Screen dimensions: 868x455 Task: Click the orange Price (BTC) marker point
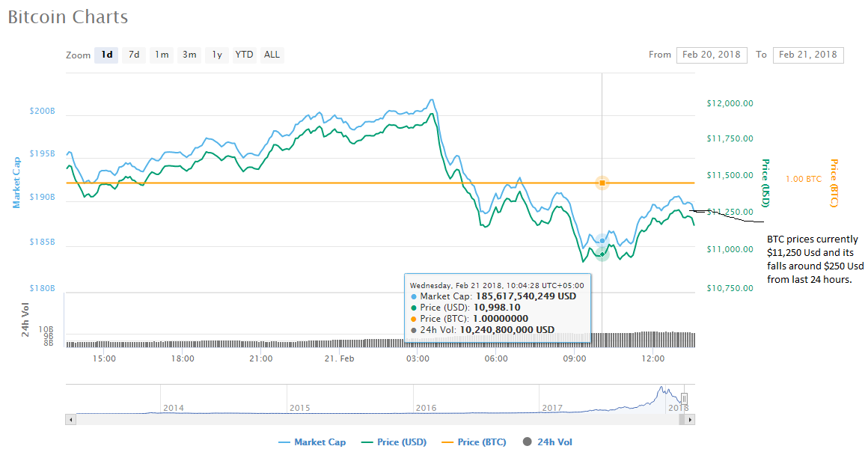(x=602, y=183)
